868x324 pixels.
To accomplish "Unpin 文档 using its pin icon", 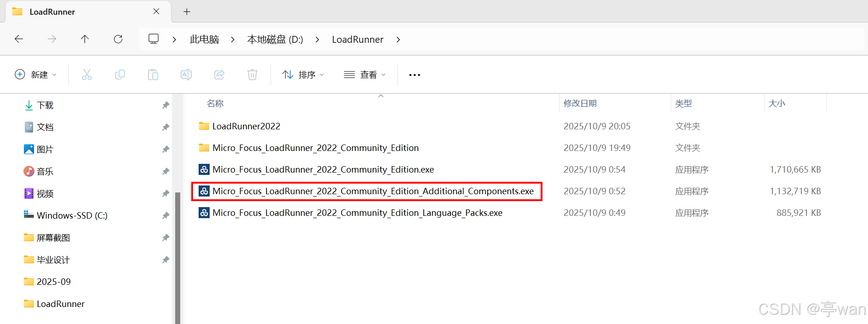I will click(166, 127).
